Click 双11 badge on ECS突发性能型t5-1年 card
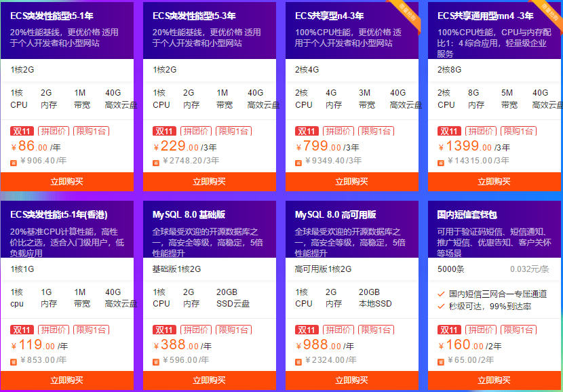The height and width of the screenshot is (392, 563). click(x=22, y=131)
